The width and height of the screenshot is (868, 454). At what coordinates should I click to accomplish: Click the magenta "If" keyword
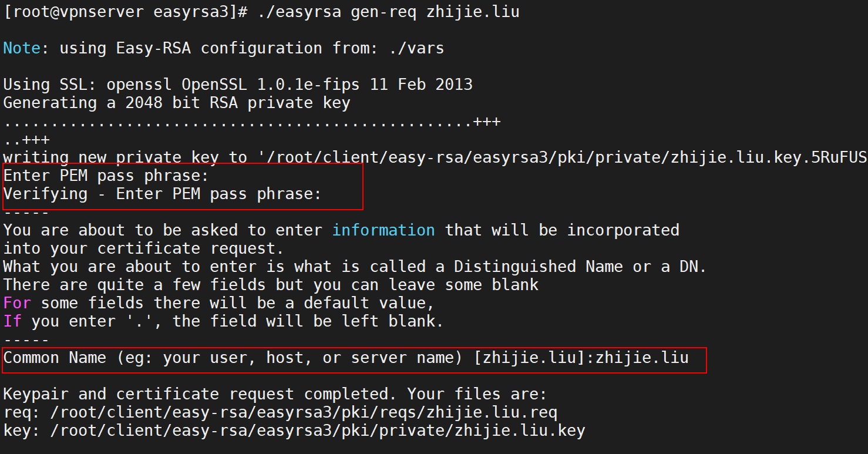pyautogui.click(x=12, y=321)
